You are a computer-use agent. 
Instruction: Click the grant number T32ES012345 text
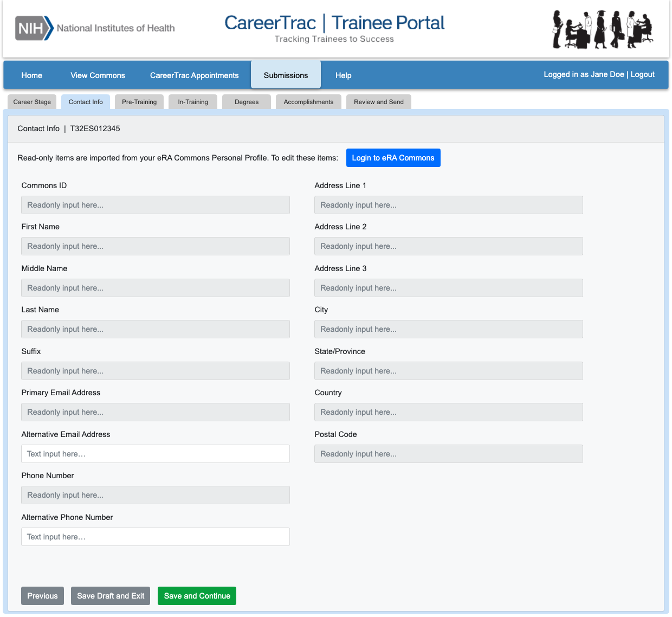tap(95, 128)
